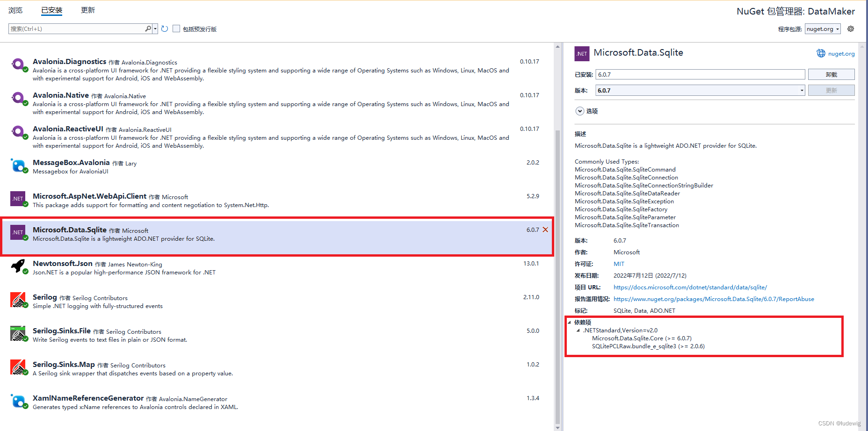The image size is (868, 431).
Task: Click the Avalonia.ReactiveUI package icon
Action: pos(19,132)
